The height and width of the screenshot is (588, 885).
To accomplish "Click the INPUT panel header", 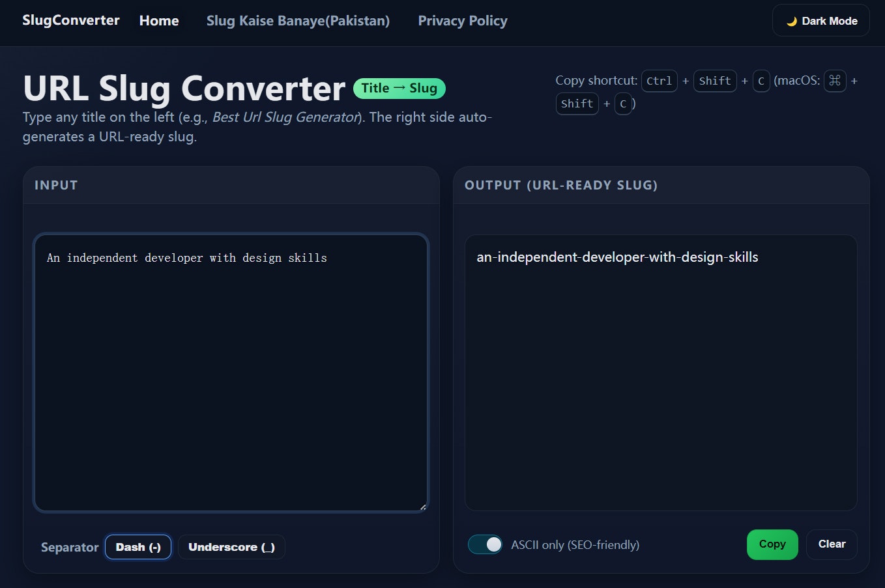I will tap(231, 185).
